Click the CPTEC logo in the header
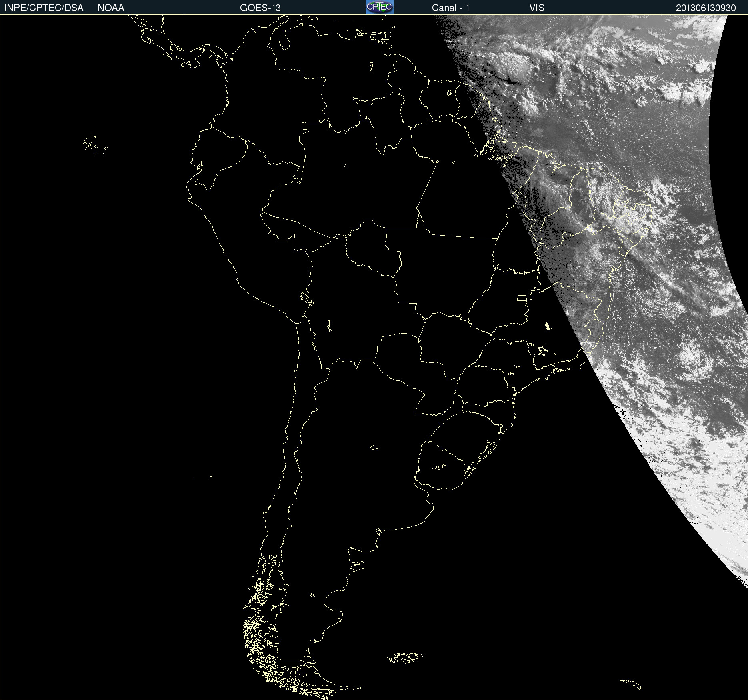The image size is (748, 700). pos(380,7)
